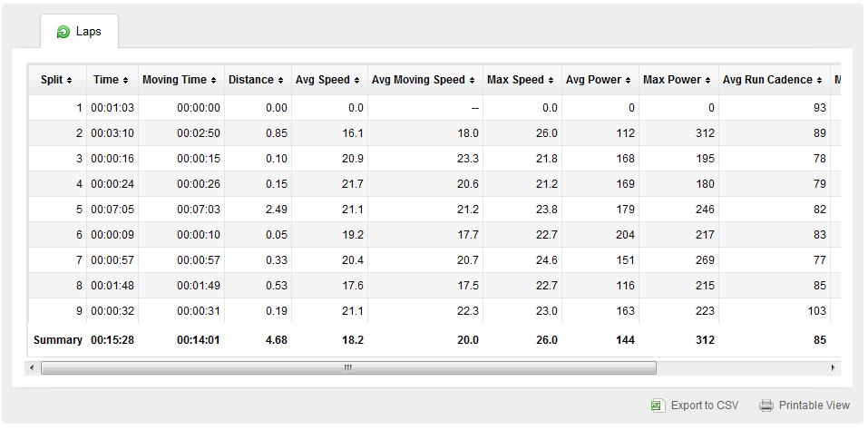868x430 pixels.
Task: Click the sort arrows beside Time header
Action: click(126, 80)
